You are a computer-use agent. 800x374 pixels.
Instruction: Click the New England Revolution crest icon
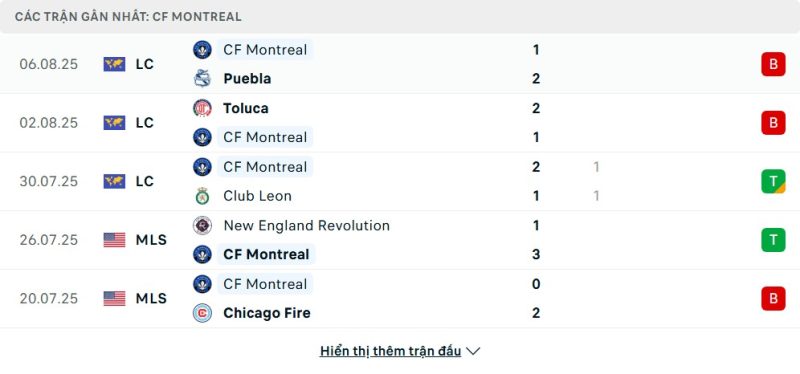coord(203,226)
